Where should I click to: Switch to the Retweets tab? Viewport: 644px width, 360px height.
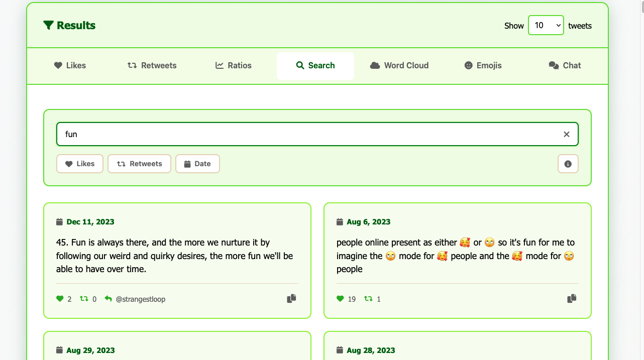point(152,65)
